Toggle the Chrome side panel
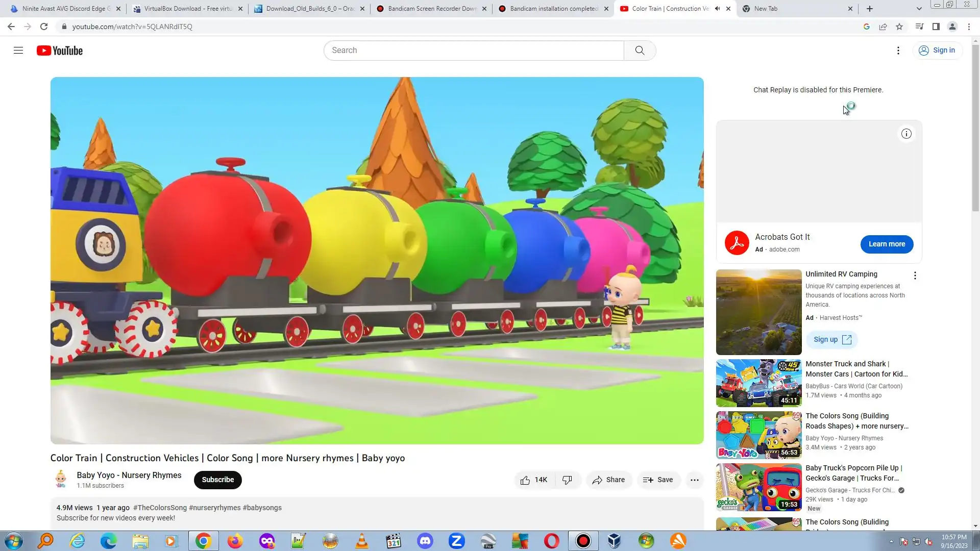Viewport: 980px width, 551px height. pos(936,27)
